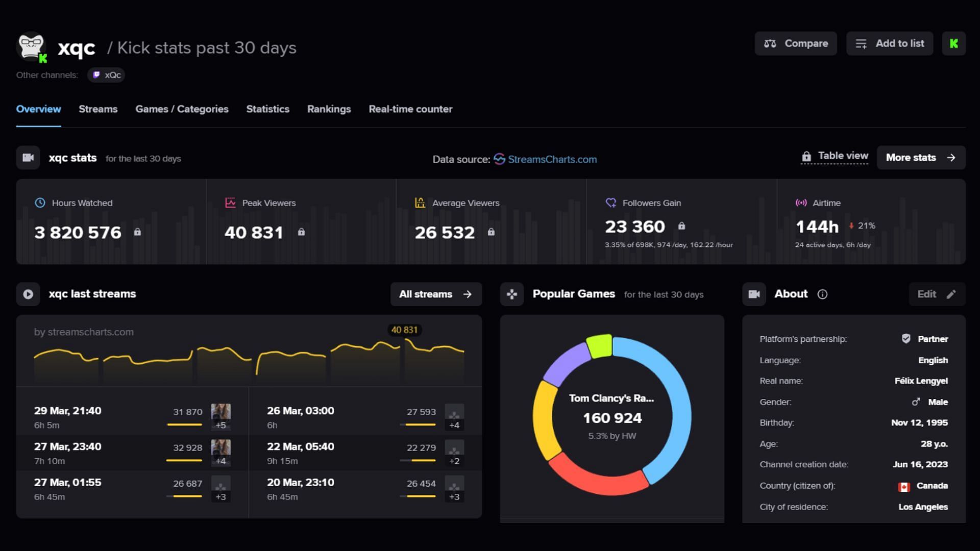Image resolution: width=980 pixels, height=551 pixels.
Task: Click the Canada flag icon
Action: 904,487
